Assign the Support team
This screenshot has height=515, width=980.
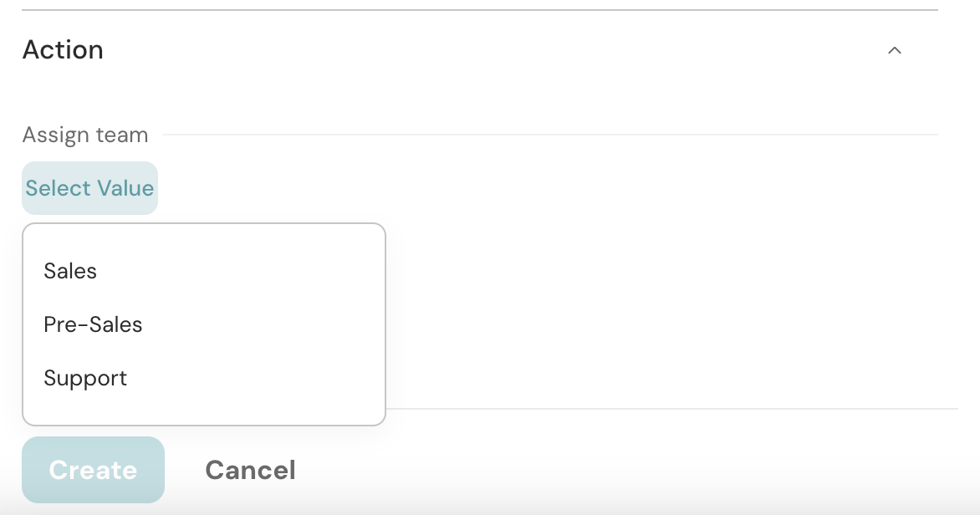click(85, 378)
